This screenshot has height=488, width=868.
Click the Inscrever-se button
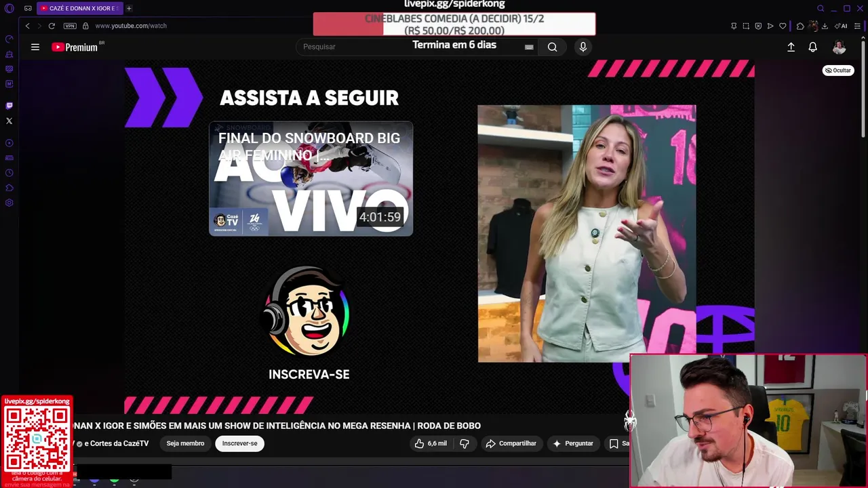click(239, 443)
